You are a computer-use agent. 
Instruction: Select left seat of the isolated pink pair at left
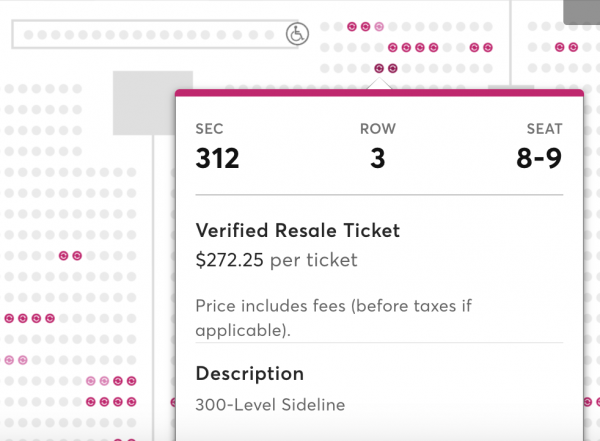click(64, 255)
